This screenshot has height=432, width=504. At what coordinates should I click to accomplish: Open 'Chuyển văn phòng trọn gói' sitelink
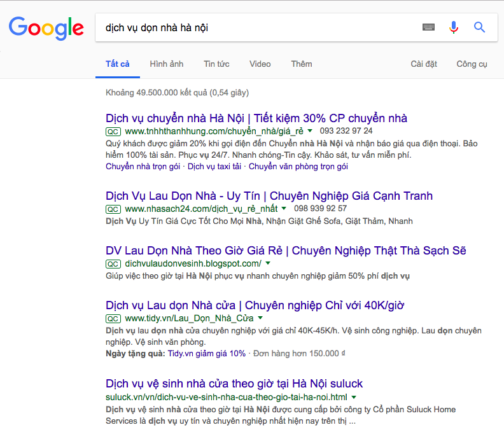pos(298,167)
